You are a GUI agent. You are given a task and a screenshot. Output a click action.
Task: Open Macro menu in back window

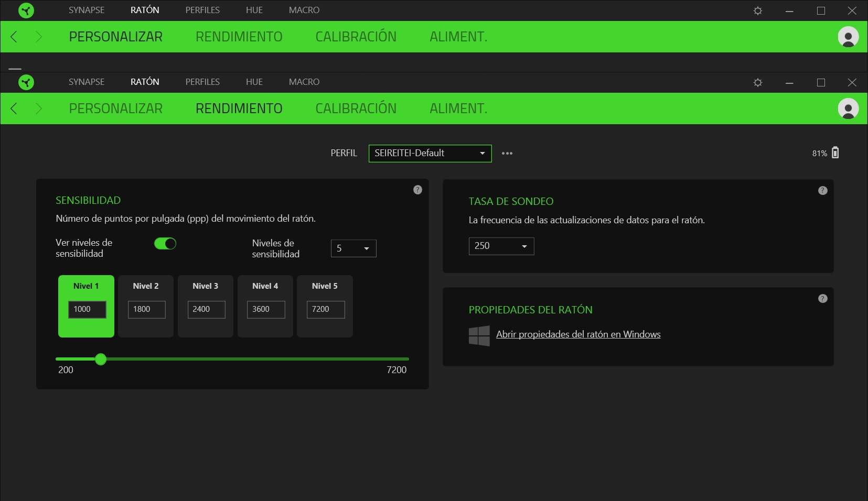point(304,10)
